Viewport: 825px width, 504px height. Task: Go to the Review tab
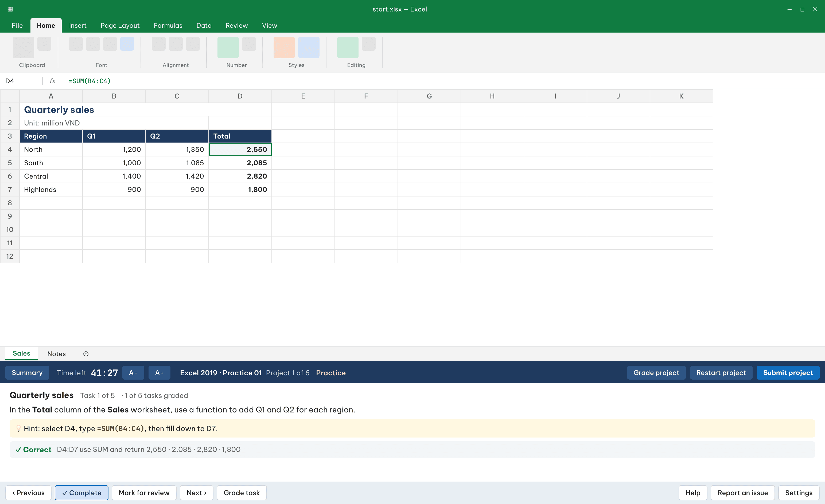[x=236, y=25]
